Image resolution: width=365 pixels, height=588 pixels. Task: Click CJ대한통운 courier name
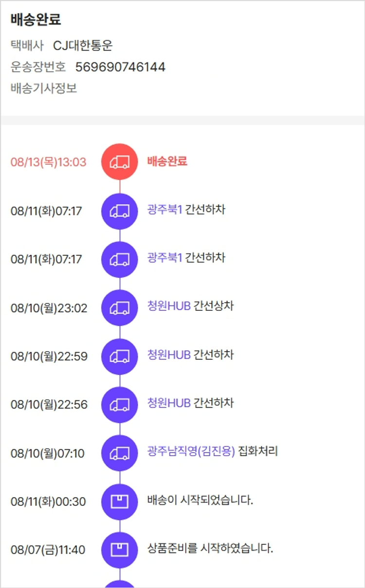point(83,46)
